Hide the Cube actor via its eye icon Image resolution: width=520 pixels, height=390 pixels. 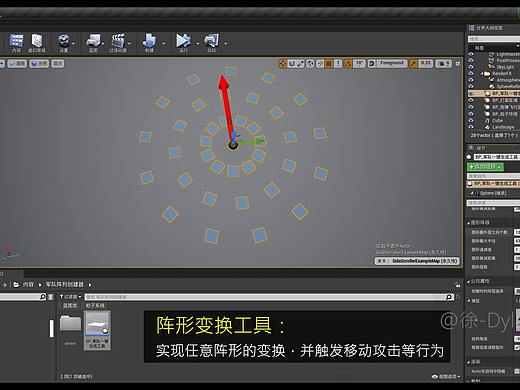click(x=471, y=120)
